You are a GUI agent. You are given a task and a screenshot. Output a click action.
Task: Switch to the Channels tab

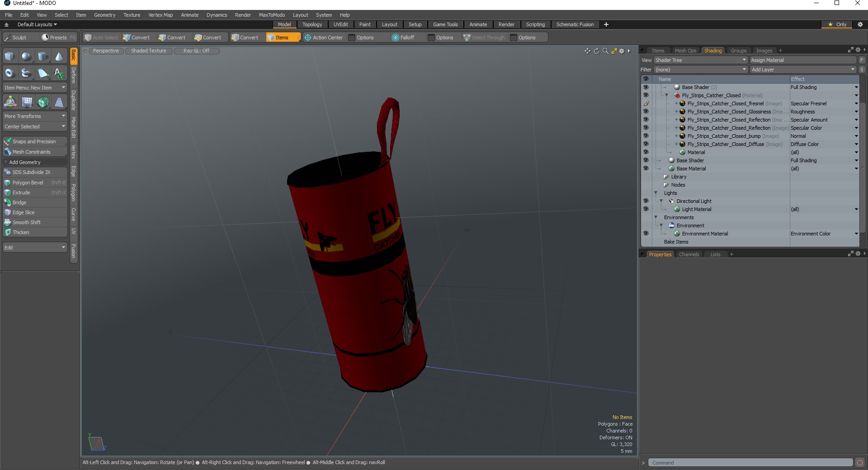pos(689,254)
